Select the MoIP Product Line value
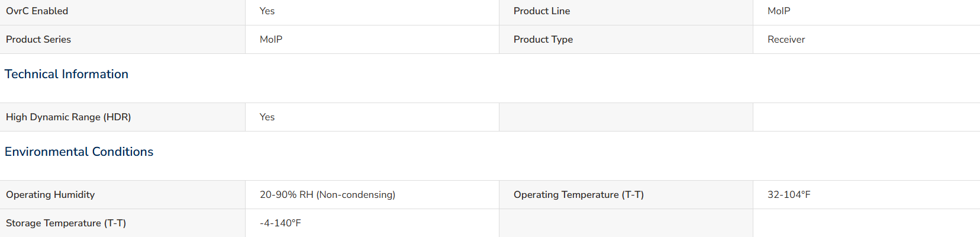The width and height of the screenshot is (980, 237). pos(779,11)
